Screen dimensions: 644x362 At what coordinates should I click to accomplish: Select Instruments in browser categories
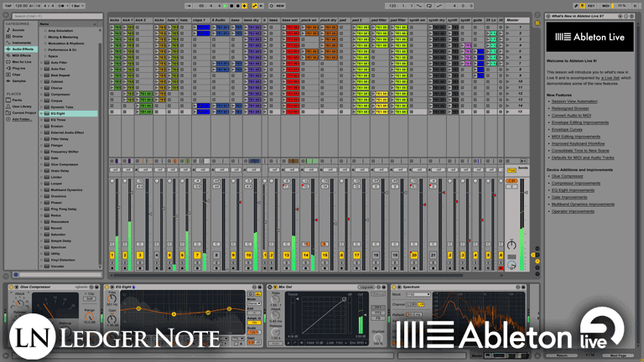[x=21, y=43]
